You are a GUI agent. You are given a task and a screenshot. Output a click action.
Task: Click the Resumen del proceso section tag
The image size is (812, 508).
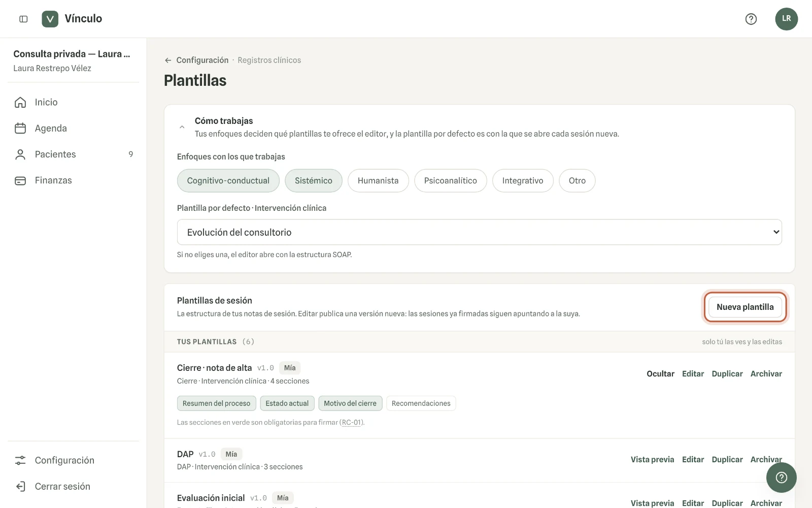coord(216,403)
